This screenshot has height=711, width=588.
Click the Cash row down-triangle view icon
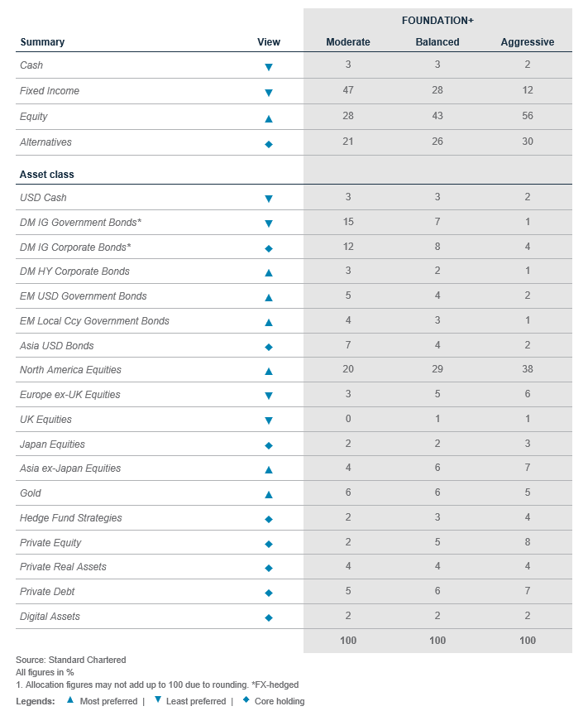(x=269, y=66)
